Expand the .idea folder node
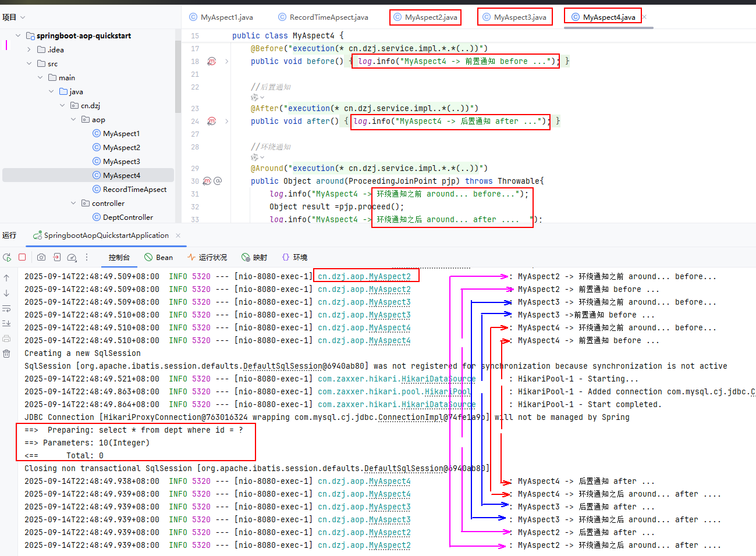The width and height of the screenshot is (756, 556). [x=29, y=49]
